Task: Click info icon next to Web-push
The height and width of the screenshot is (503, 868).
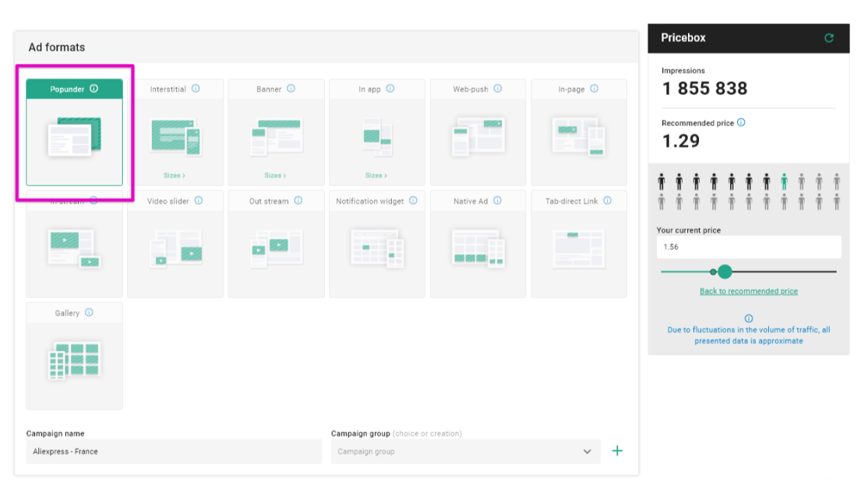Action: point(497,89)
